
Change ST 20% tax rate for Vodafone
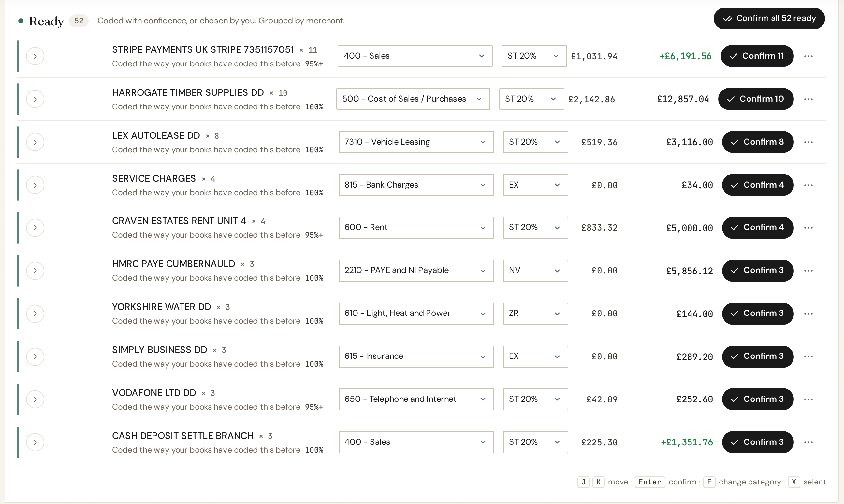click(x=535, y=399)
